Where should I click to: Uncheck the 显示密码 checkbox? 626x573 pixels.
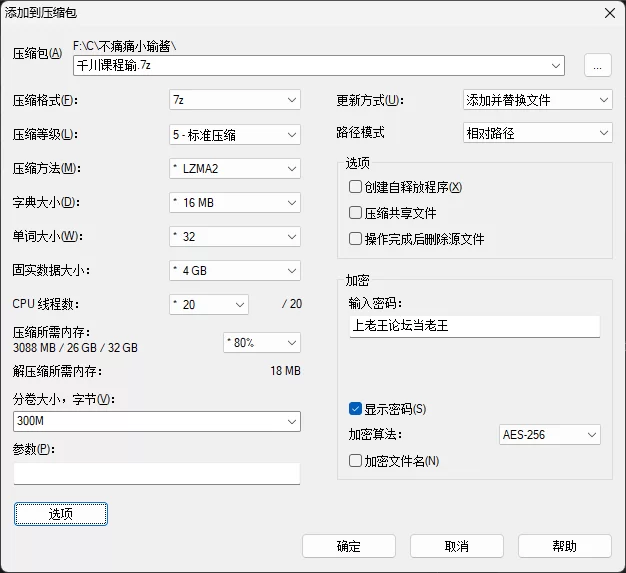click(355, 408)
